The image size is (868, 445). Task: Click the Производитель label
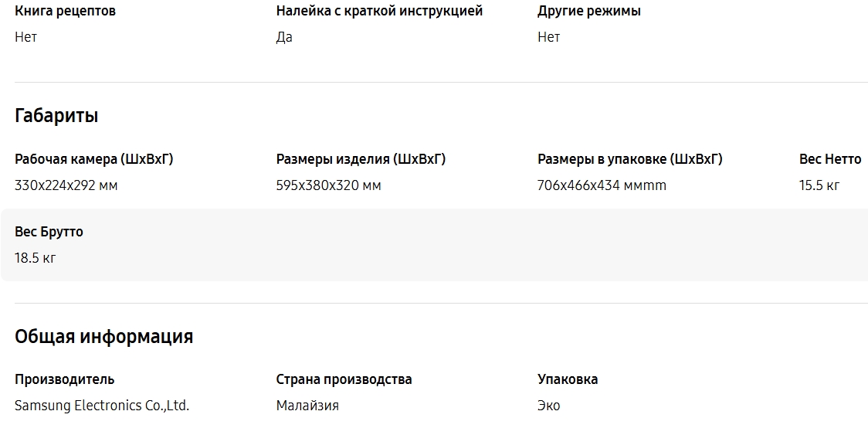(65, 379)
